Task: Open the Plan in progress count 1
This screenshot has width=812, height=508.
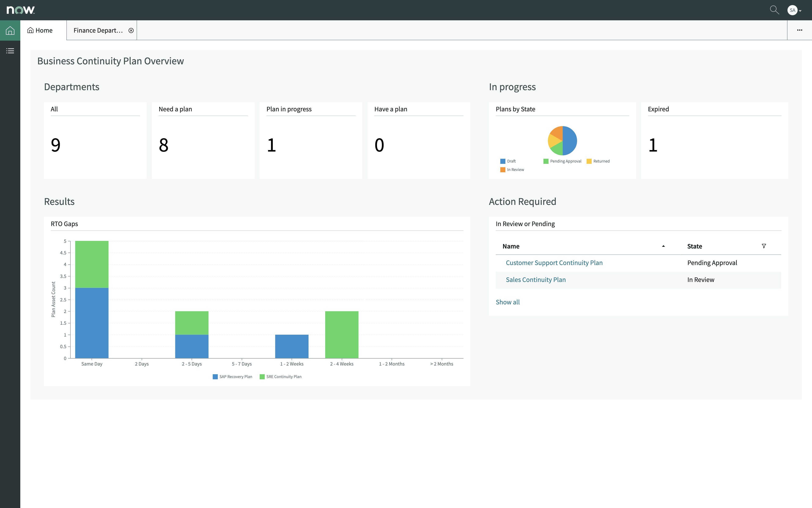Action: coord(272,145)
